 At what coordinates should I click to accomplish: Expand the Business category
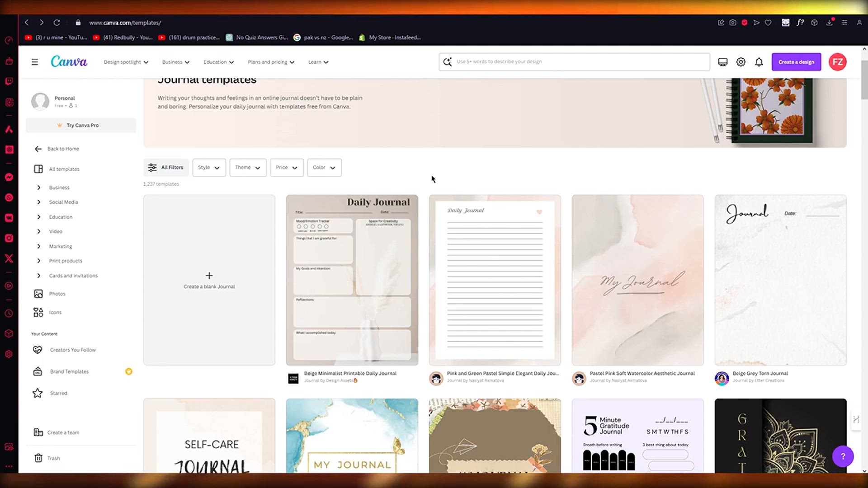tap(39, 188)
